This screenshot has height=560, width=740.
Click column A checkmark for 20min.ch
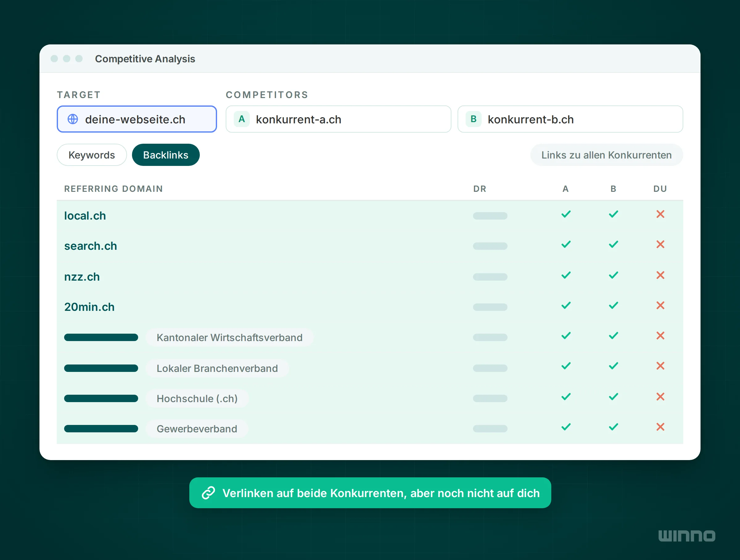point(566,305)
